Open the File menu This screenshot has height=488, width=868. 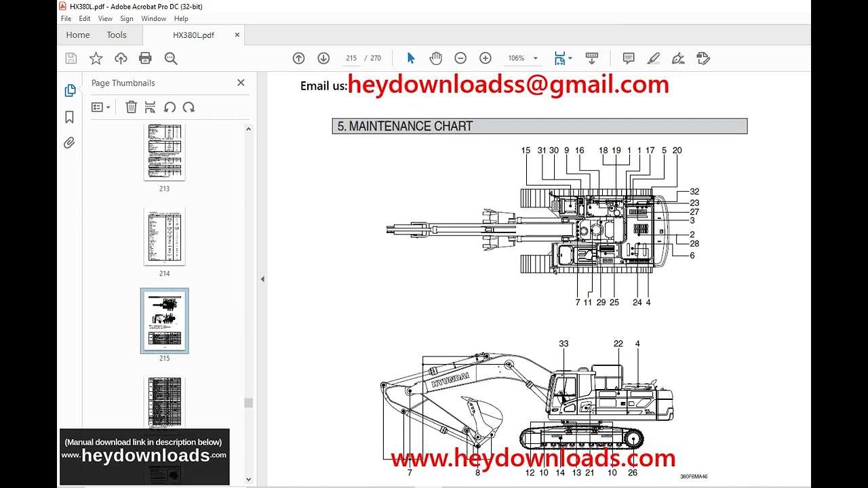pos(66,19)
